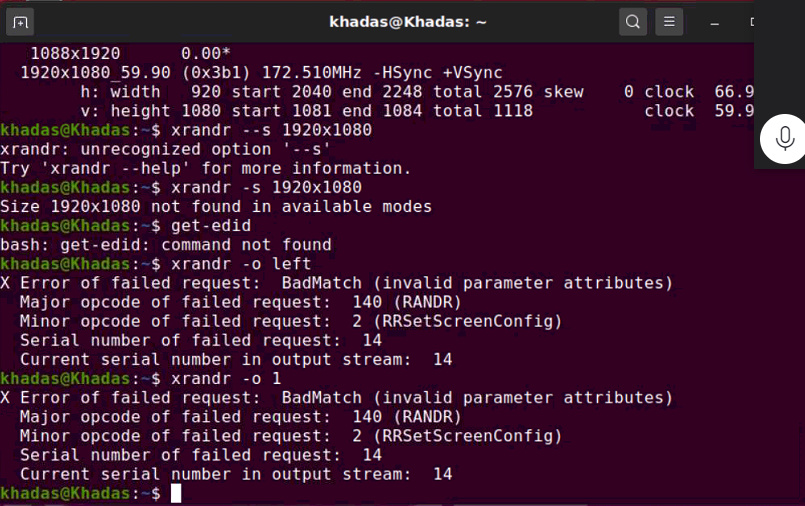Activate the microphone voice input button

tap(784, 139)
